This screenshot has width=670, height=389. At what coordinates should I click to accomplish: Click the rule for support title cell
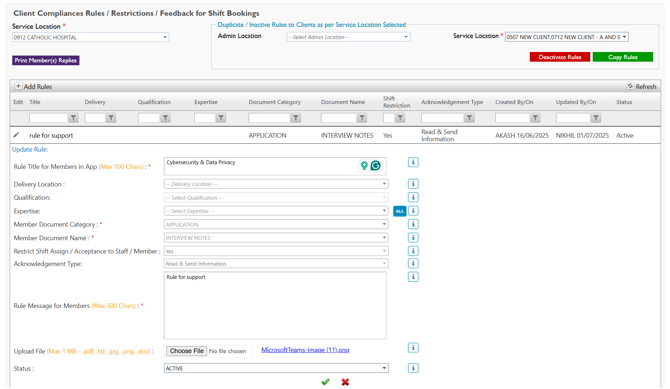pyautogui.click(x=51, y=136)
